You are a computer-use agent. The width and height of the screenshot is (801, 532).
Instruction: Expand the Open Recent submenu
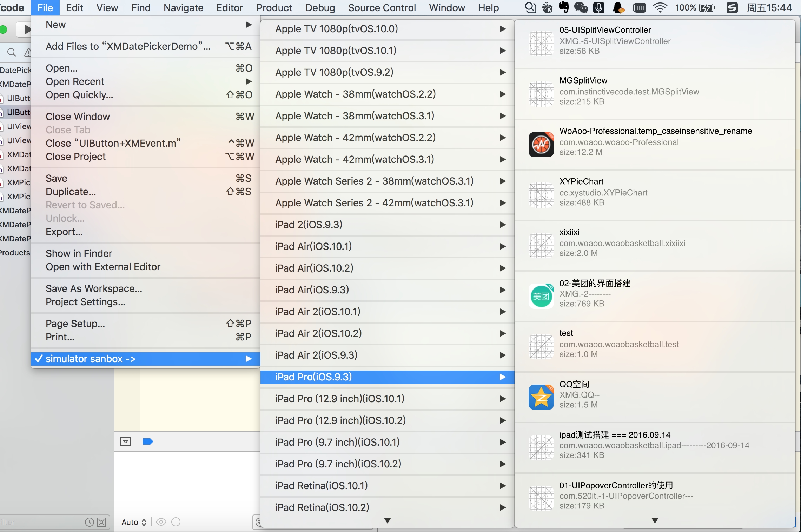[x=145, y=81]
